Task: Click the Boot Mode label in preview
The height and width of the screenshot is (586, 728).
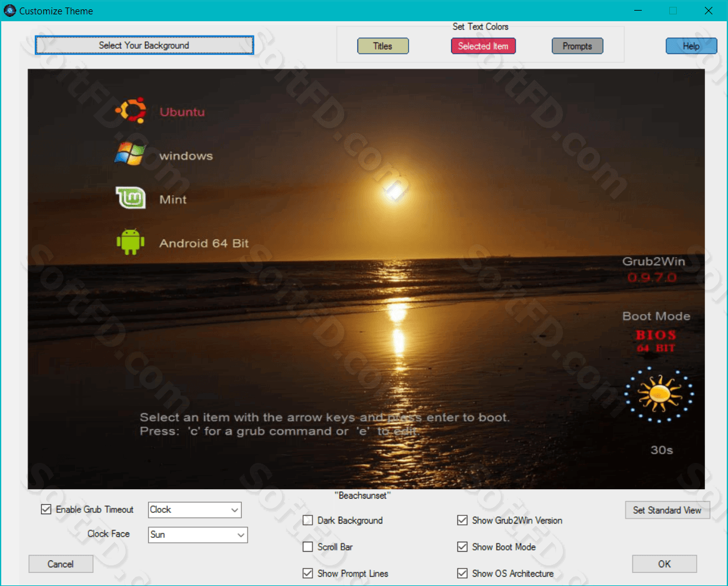Action: click(657, 316)
